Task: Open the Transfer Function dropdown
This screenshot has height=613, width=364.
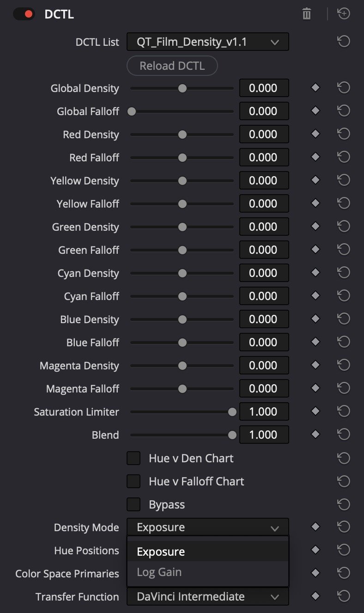Action: point(207,596)
